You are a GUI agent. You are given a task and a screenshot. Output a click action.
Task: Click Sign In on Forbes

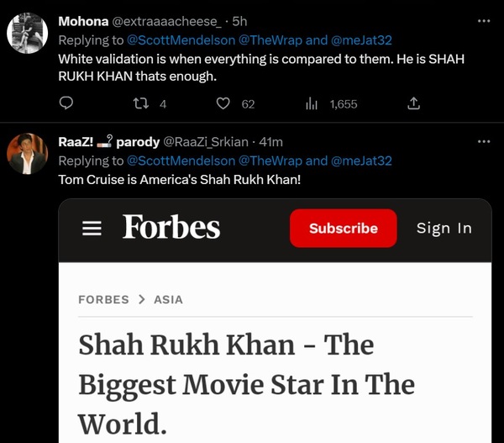tap(444, 228)
